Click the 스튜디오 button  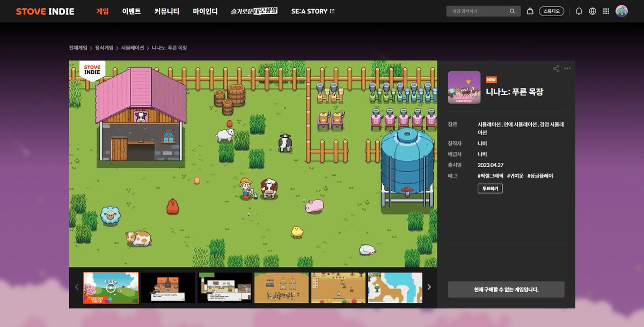552,11
